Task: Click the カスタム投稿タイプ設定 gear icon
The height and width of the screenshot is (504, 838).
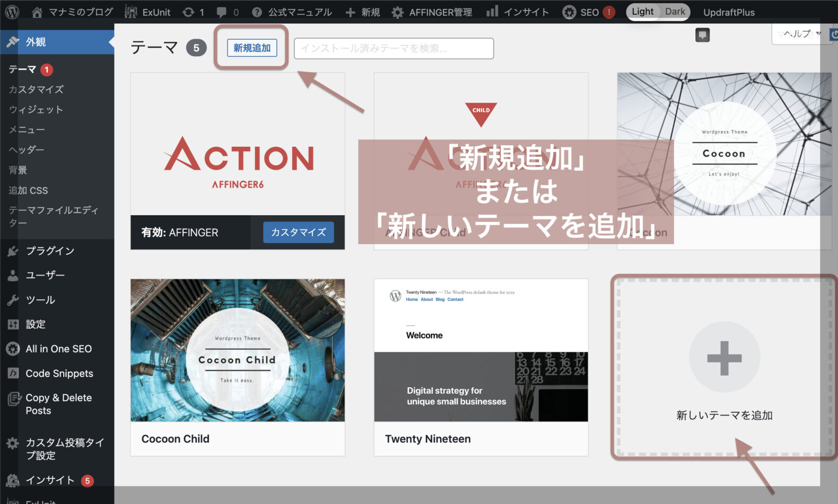Action: (13, 443)
